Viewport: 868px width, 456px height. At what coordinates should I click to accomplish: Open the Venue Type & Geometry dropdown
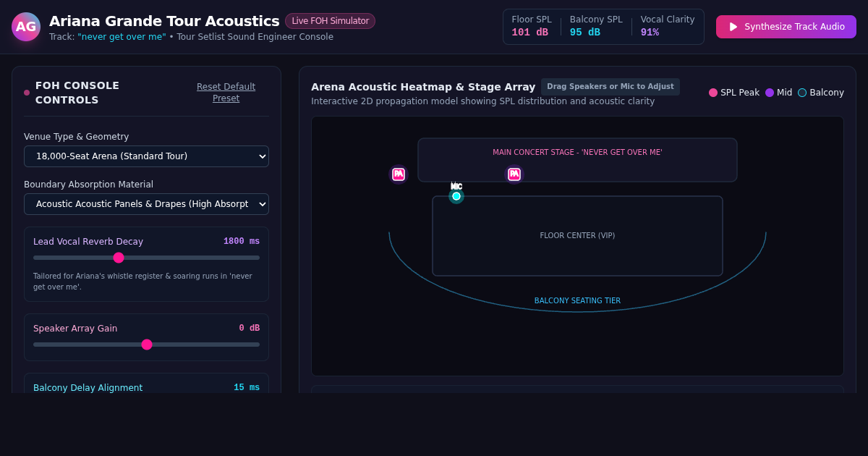click(x=146, y=156)
